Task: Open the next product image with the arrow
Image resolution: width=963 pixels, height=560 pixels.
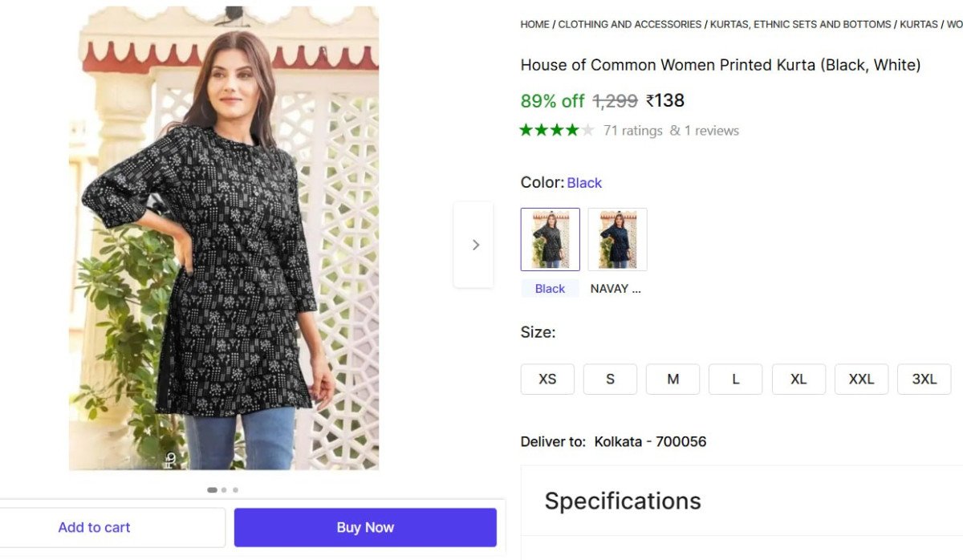Action: 474,244
